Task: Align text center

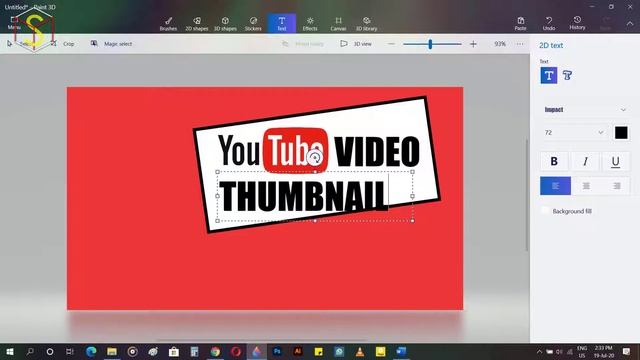Action: click(x=586, y=186)
